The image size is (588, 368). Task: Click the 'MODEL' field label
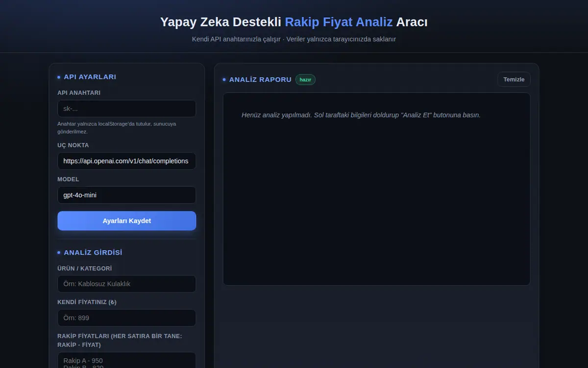68,179
